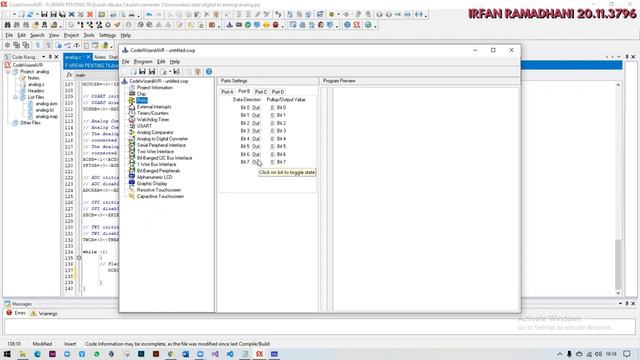Switch to the Notes editor tab
This screenshot has width=640, height=360.
[100, 57]
